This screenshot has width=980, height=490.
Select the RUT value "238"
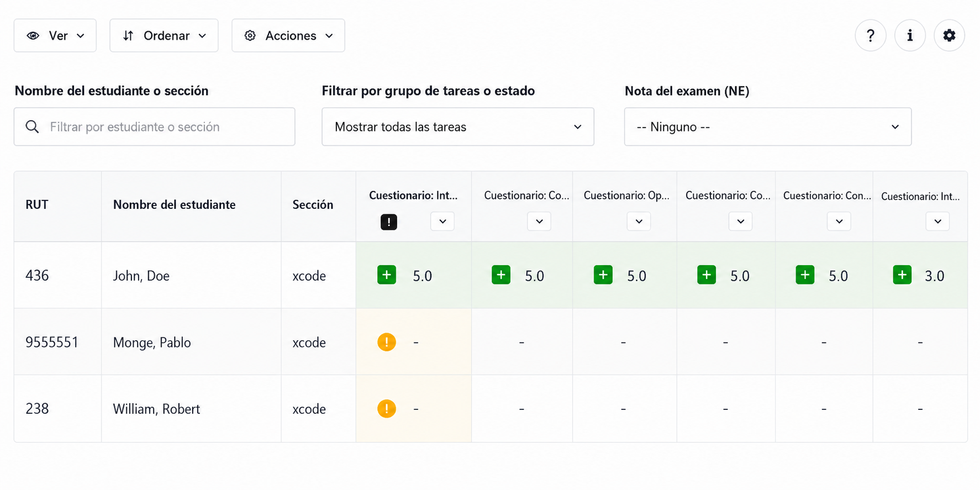click(37, 409)
